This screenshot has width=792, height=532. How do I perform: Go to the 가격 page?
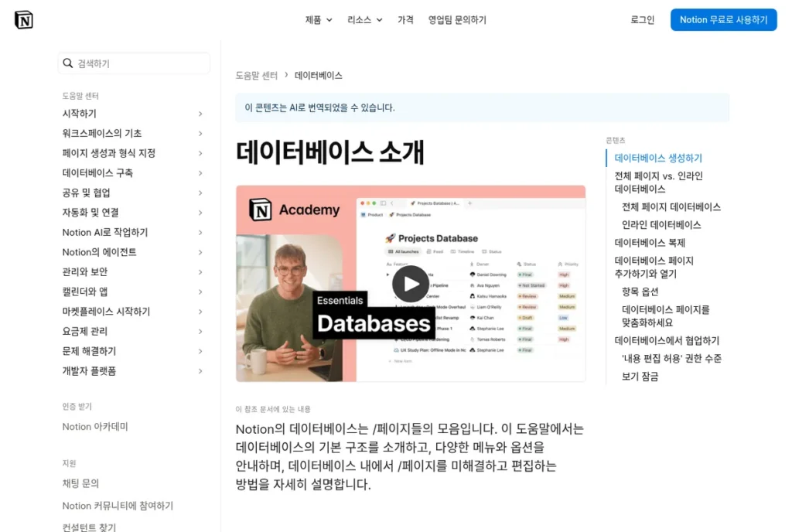[x=405, y=19]
